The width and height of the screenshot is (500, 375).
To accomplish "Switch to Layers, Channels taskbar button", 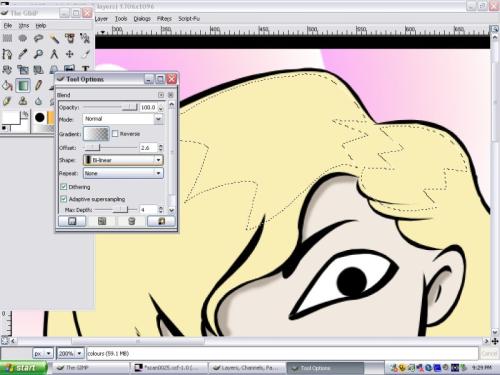I will 247,368.
